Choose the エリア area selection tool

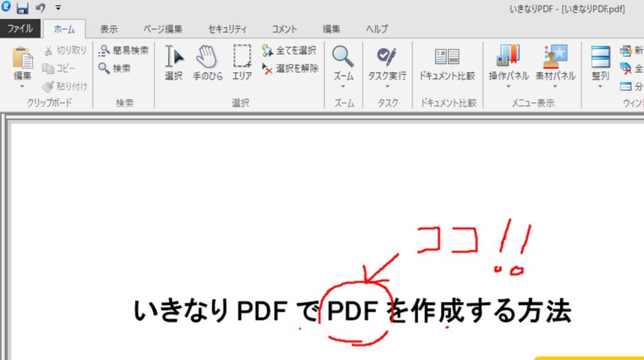click(x=242, y=62)
